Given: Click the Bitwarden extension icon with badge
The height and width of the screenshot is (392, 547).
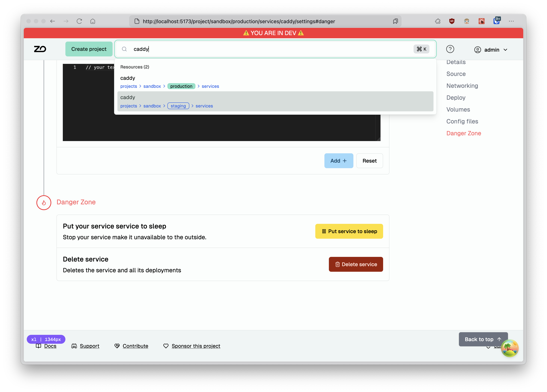Looking at the screenshot, I should pyautogui.click(x=497, y=21).
